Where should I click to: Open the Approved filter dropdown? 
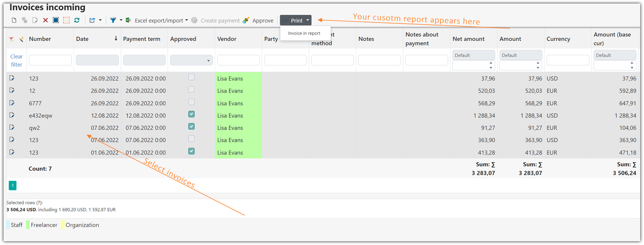pos(191,60)
